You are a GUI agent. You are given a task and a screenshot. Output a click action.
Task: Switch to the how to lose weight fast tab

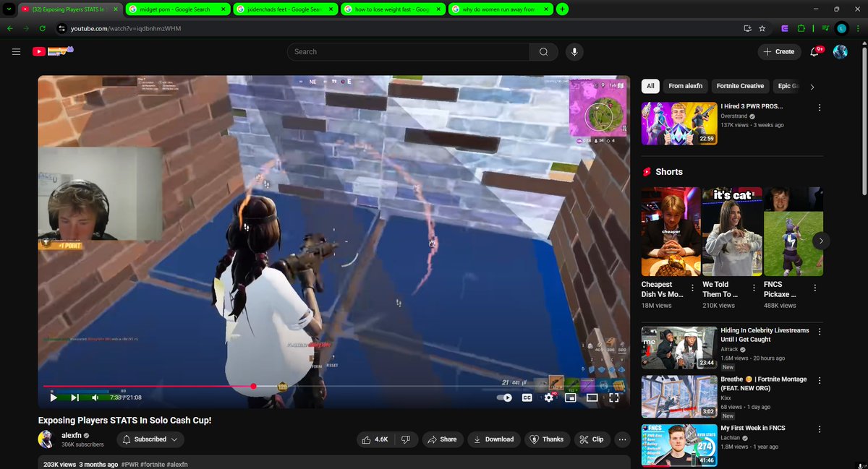click(x=392, y=9)
